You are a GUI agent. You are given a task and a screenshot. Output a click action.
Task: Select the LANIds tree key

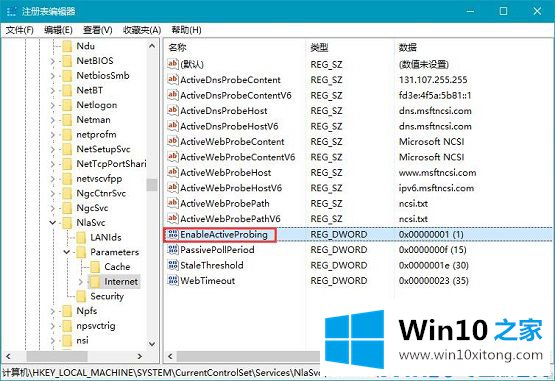click(105, 238)
